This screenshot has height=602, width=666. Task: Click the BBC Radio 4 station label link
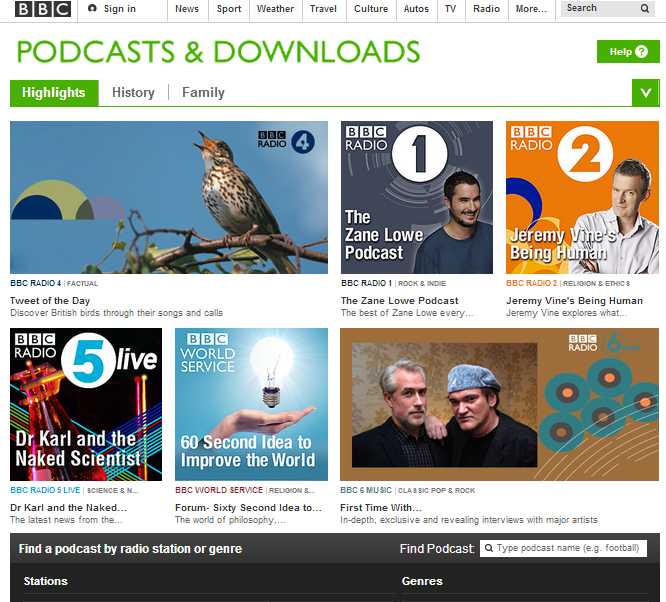[x=36, y=284]
